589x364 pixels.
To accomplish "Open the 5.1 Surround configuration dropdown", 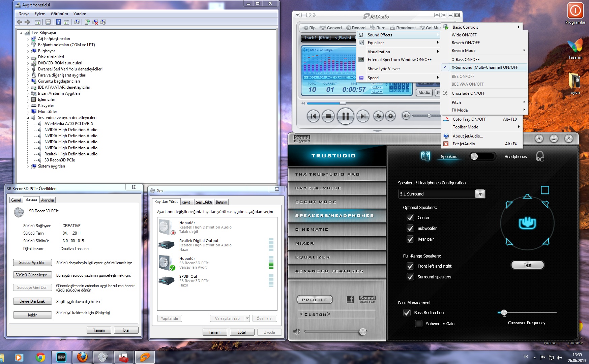I will point(480,194).
